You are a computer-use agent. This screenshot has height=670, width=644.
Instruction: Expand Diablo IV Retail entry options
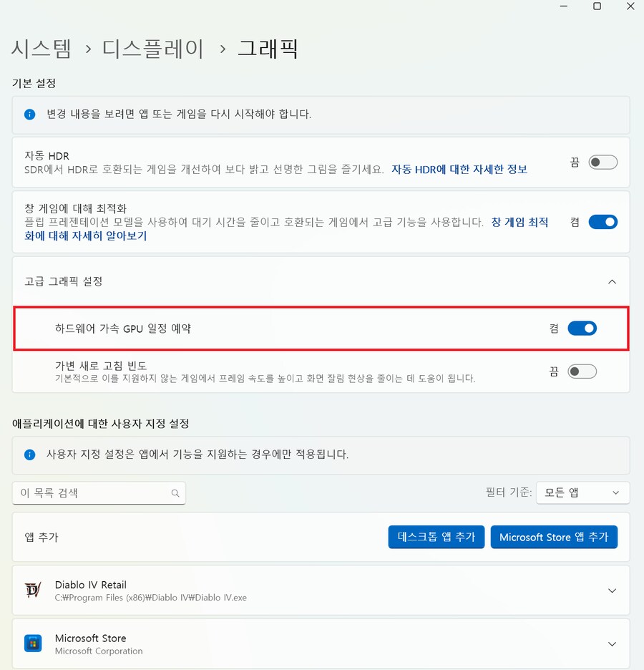pos(612,590)
